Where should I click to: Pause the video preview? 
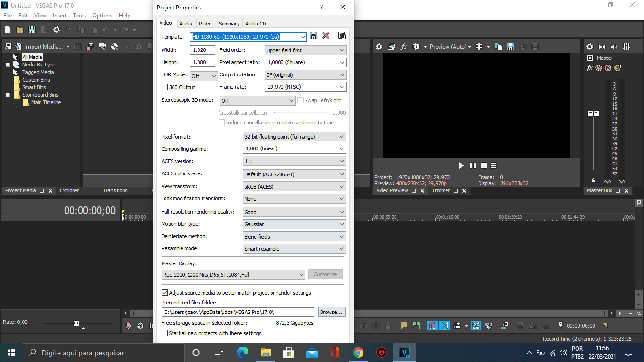coord(473,165)
